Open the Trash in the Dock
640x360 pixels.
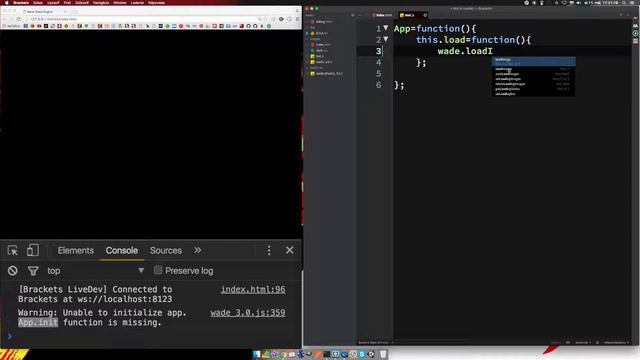point(383,354)
